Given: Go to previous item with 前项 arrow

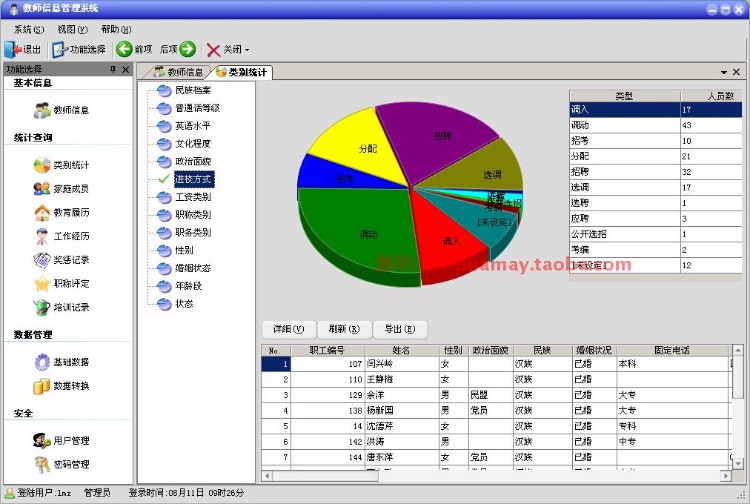Looking at the screenshot, I should pos(124,49).
